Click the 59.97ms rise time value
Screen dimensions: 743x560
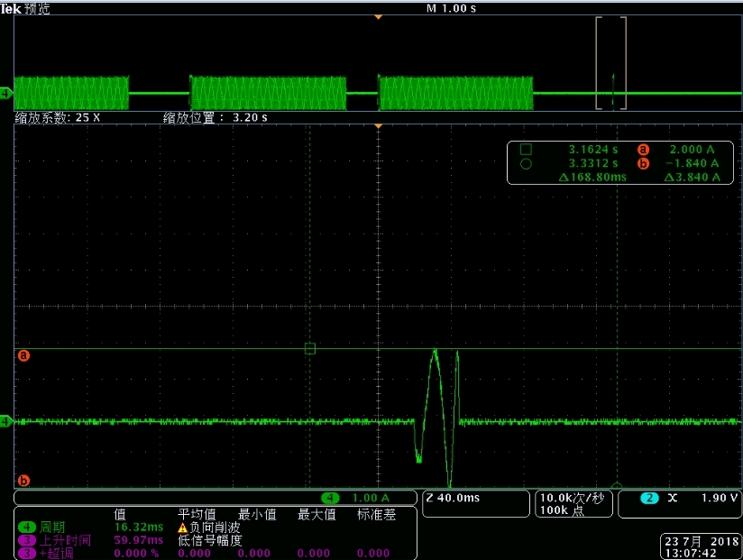pos(139,540)
